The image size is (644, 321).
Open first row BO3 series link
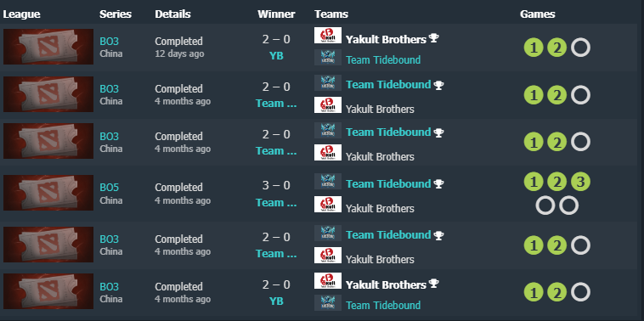pos(110,42)
